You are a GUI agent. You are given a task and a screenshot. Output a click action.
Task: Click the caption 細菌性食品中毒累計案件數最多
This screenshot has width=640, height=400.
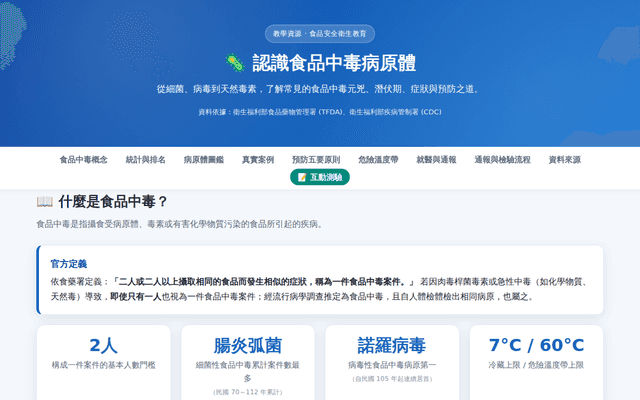(248, 371)
